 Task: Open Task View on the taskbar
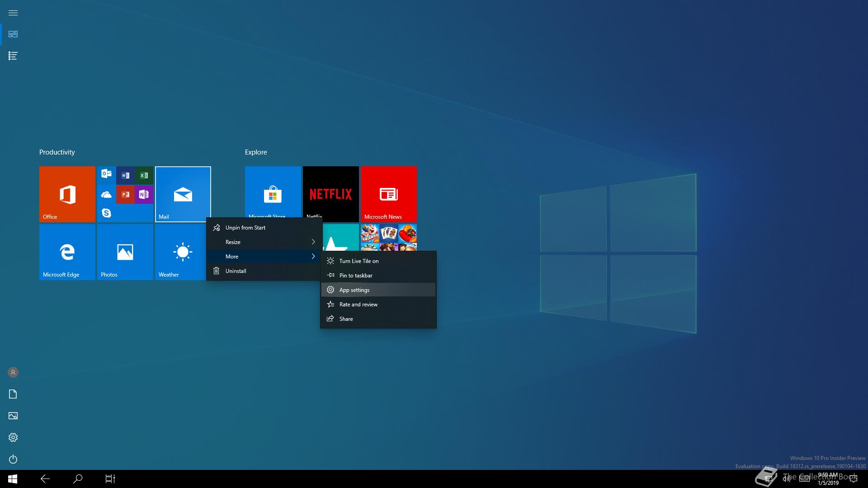pos(110,479)
